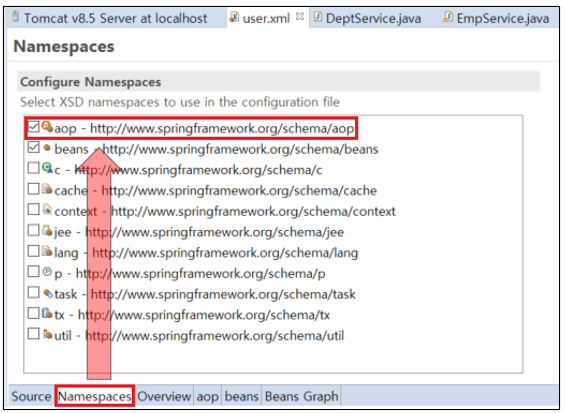565x413 pixels.
Task: Click the context namespace icon
Action: pyautogui.click(x=47, y=209)
